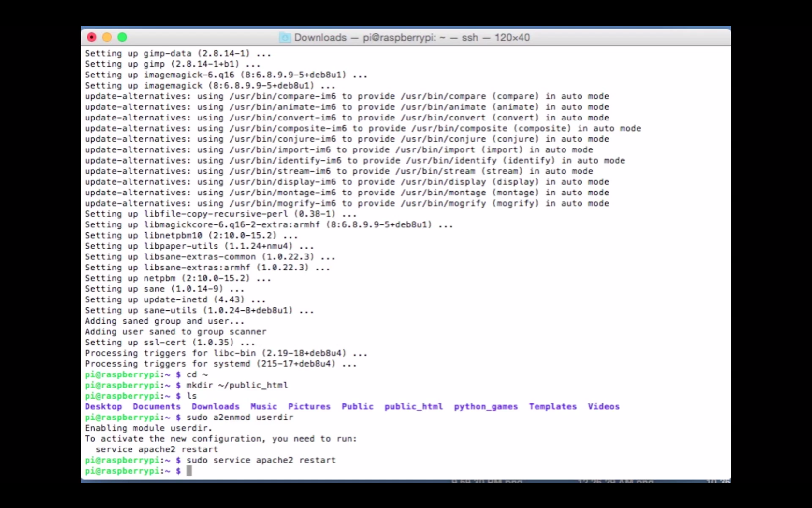Click the Pictures directory name
Viewport: 812px width, 508px height.
[x=309, y=406]
